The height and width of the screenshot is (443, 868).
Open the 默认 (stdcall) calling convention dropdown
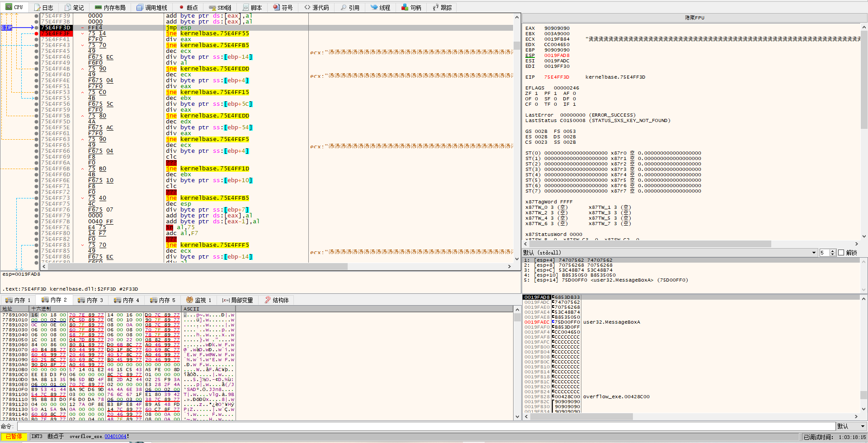tap(670, 253)
